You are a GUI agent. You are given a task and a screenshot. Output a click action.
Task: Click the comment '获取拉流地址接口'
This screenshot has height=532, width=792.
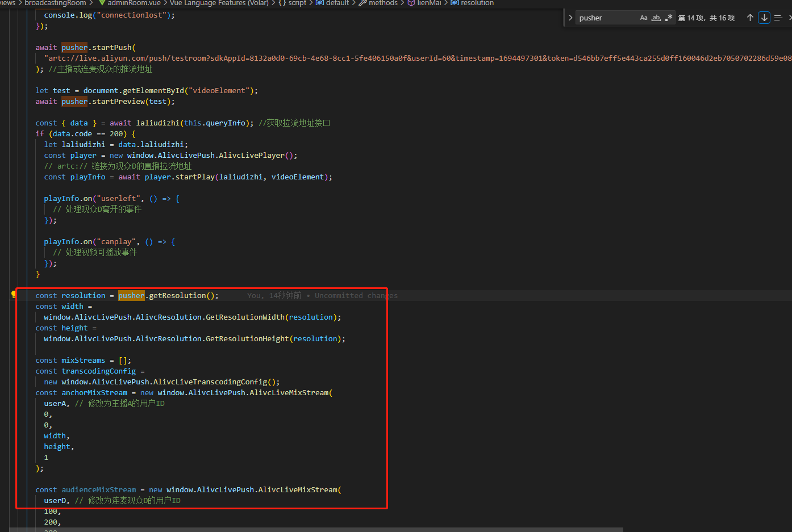pyautogui.click(x=299, y=123)
